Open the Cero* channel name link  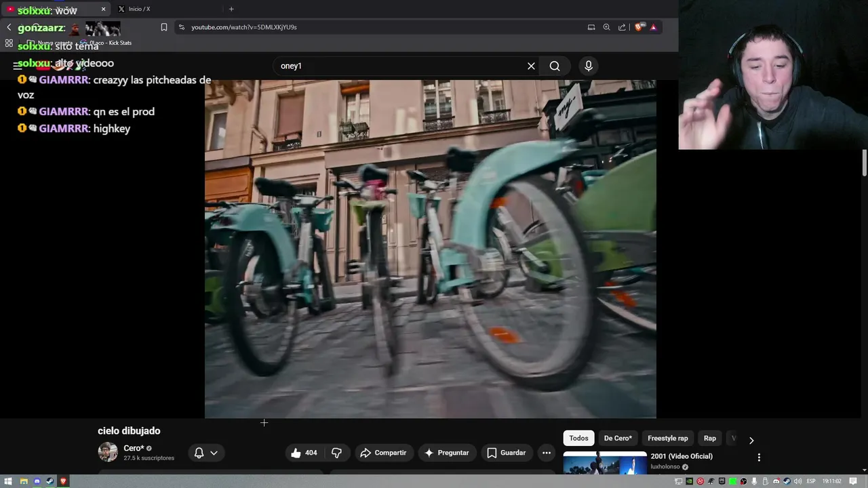(134, 448)
